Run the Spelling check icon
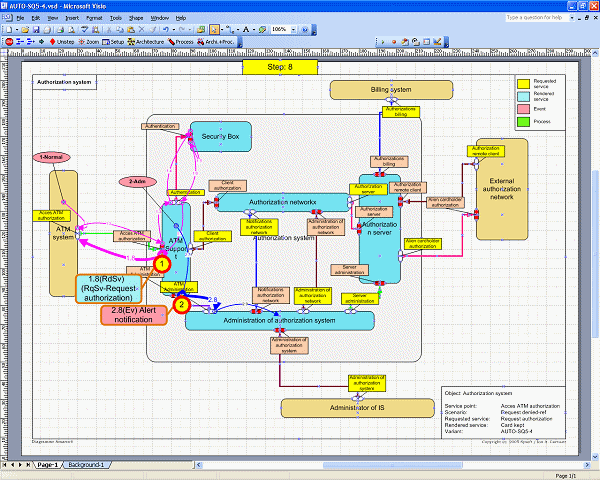This screenshot has width=600, height=480. [85, 30]
